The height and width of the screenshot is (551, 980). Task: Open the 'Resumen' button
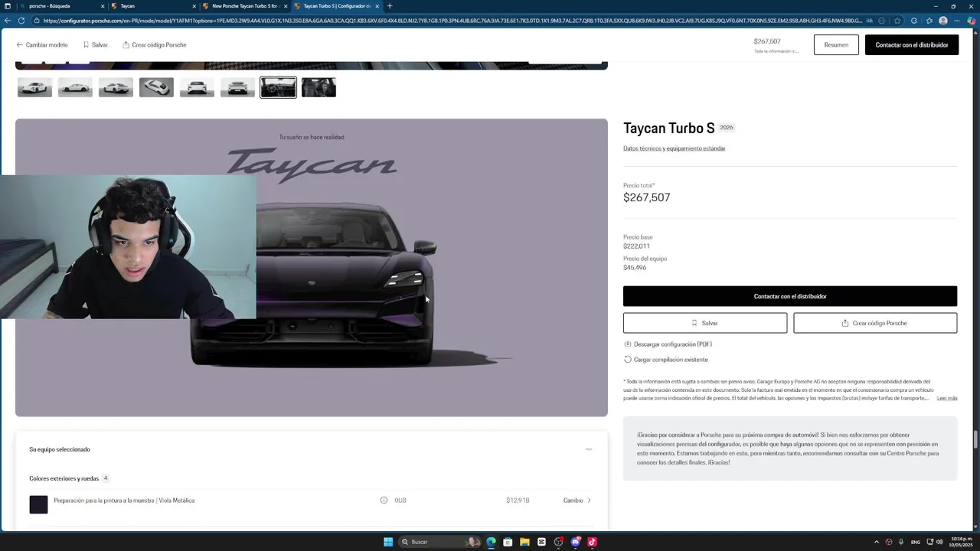point(836,45)
